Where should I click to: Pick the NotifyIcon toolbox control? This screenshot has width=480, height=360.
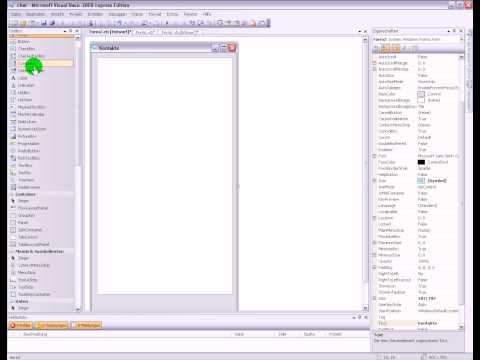point(41,122)
